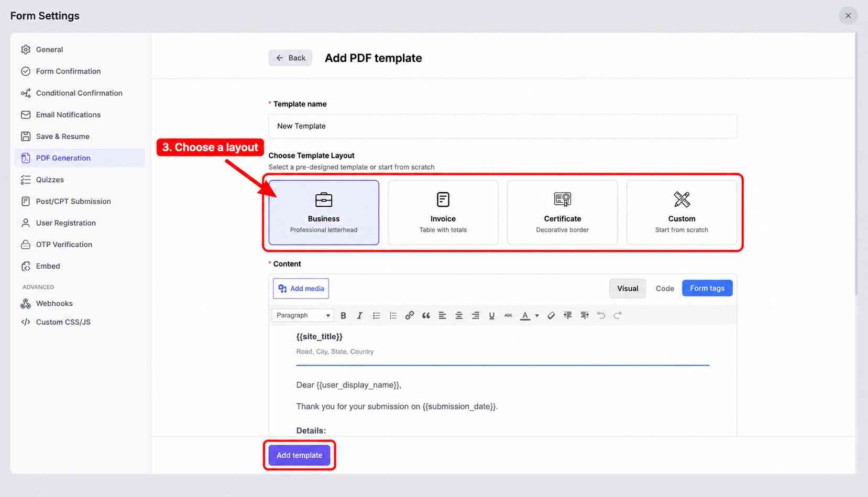This screenshot has height=497, width=868.
Task: Select the Certificate layout card
Action: pyautogui.click(x=563, y=213)
